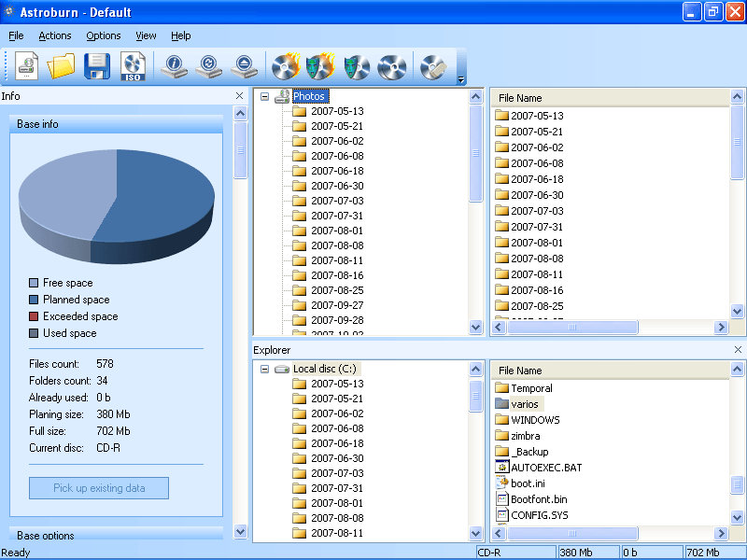Collapse the Photos tree root node

coord(265,96)
